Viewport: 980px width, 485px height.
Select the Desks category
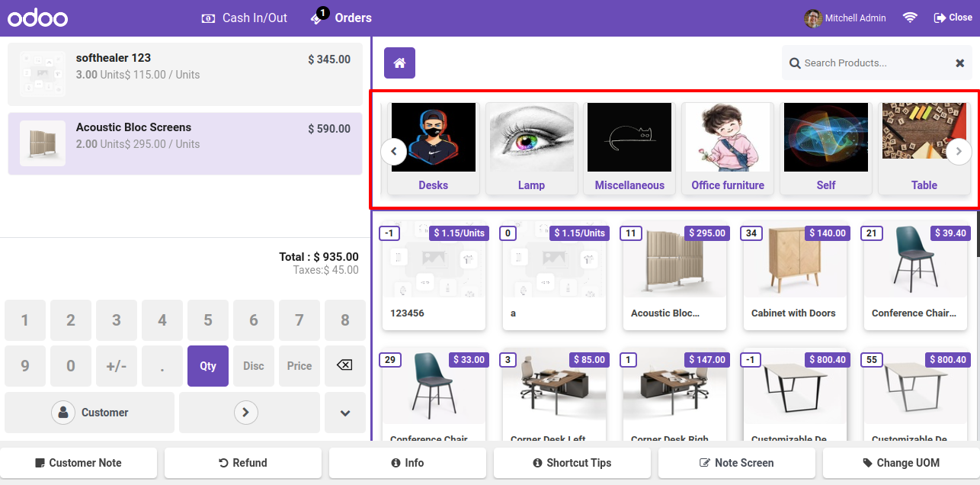[434, 149]
